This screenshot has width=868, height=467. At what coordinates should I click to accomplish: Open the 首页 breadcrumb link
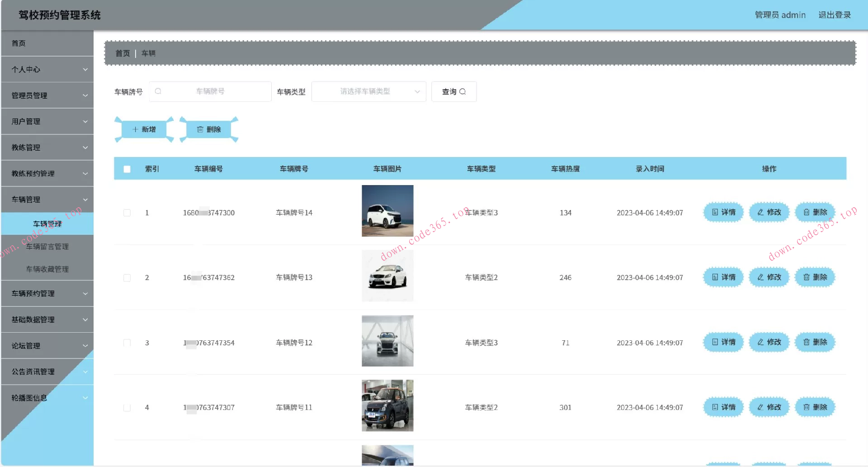pos(123,53)
